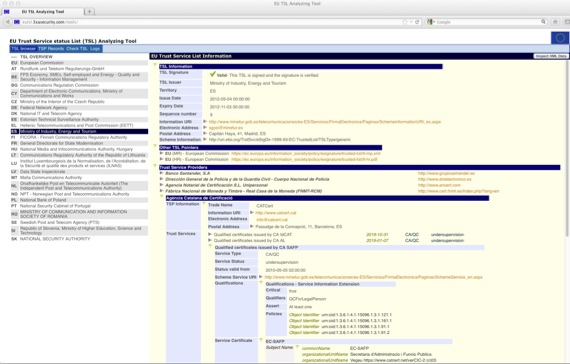The height and width of the screenshot is (364, 570).
Task: Open the ancert.com provider link
Action: pyautogui.click(x=439, y=185)
